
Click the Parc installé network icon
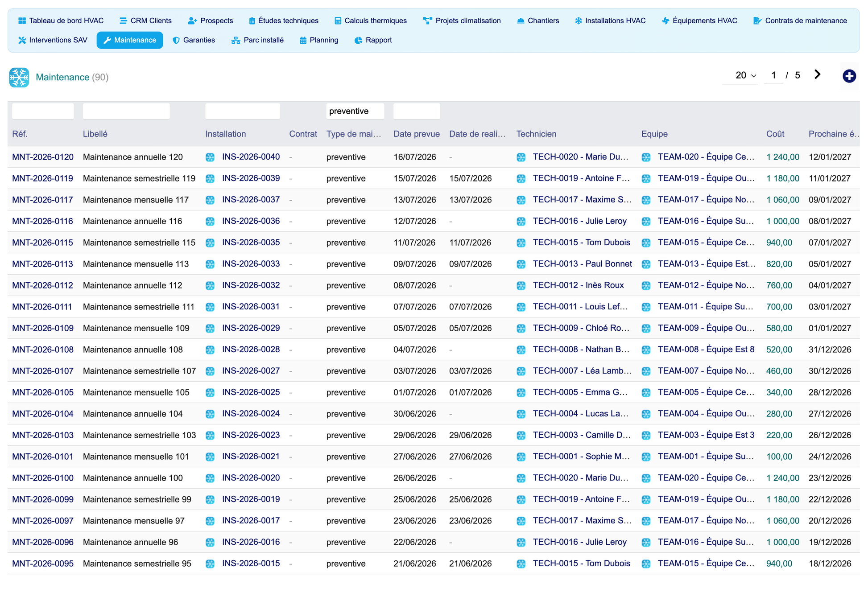tap(236, 40)
